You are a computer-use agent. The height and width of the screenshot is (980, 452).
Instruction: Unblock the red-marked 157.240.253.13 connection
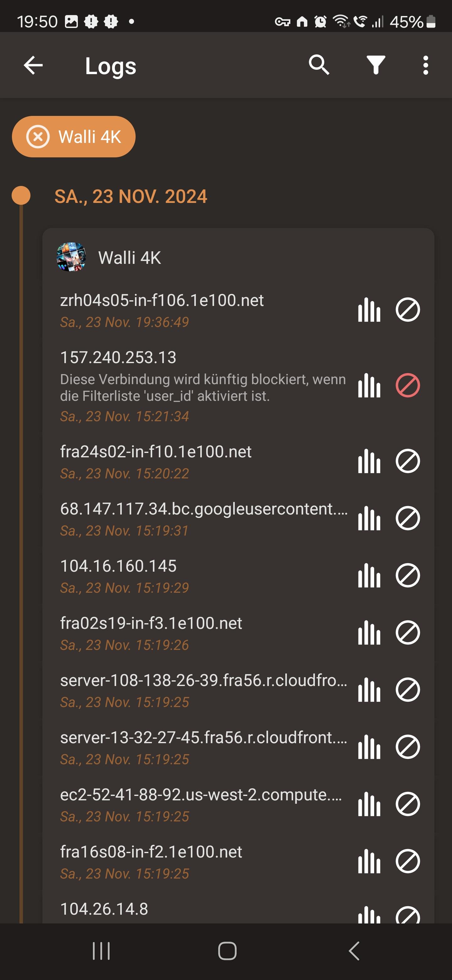coord(407,385)
